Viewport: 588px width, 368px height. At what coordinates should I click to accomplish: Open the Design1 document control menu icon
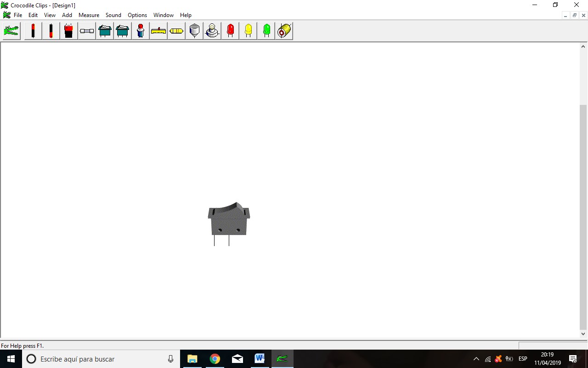tap(6, 15)
